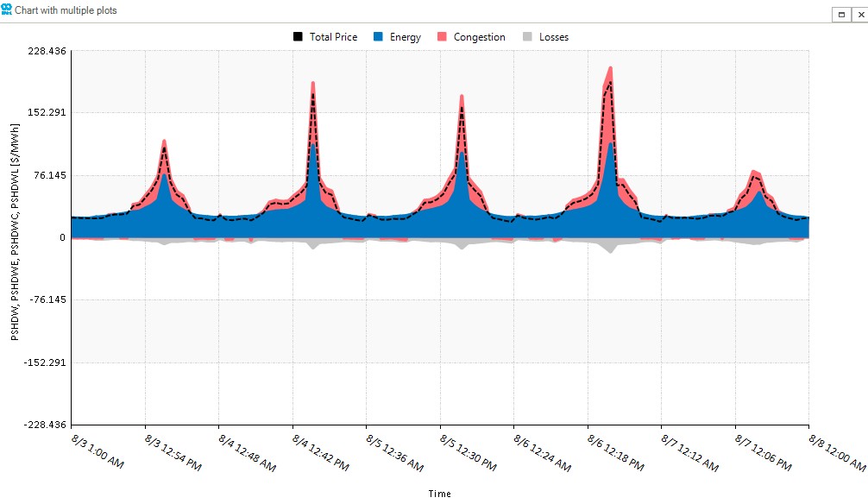Click the app icon in the title bar

(7, 9)
